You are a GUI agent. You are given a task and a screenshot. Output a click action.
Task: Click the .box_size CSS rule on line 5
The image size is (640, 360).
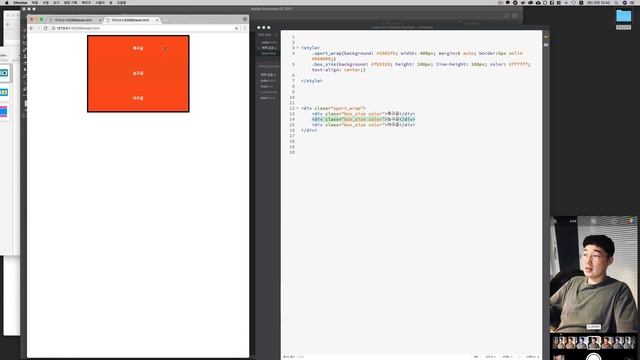[x=420, y=67]
